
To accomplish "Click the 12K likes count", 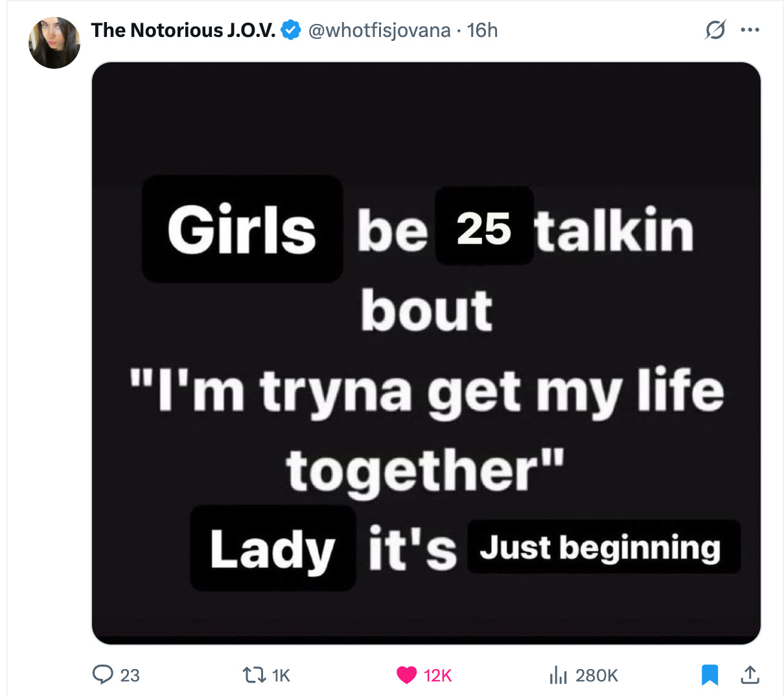I will 437,676.
